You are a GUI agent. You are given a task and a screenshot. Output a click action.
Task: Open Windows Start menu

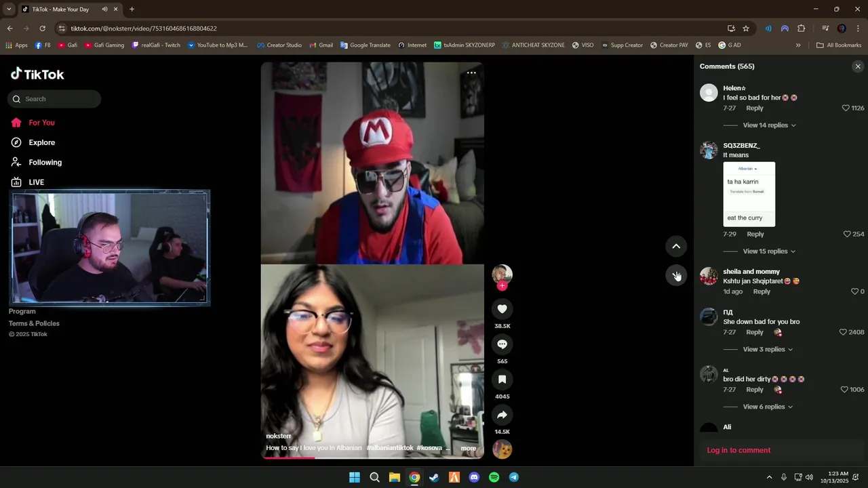pyautogui.click(x=354, y=477)
